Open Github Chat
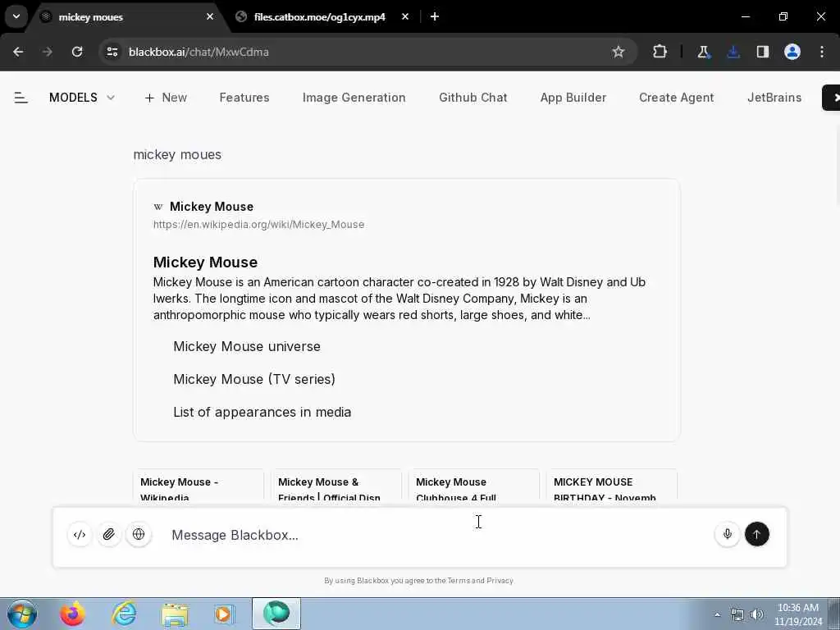 tap(473, 98)
